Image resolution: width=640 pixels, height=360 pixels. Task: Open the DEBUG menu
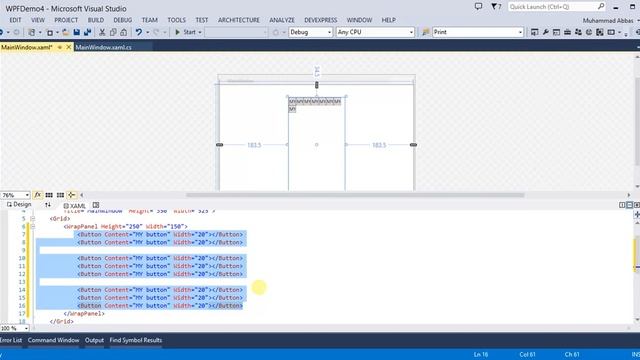(x=122, y=20)
